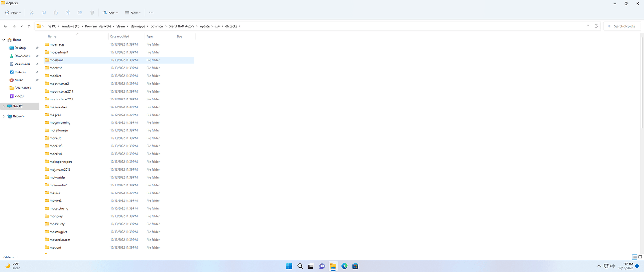Image resolution: width=644 pixels, height=272 pixels.
Task: Click the Copy icon in the toolbar
Action: tap(43, 13)
